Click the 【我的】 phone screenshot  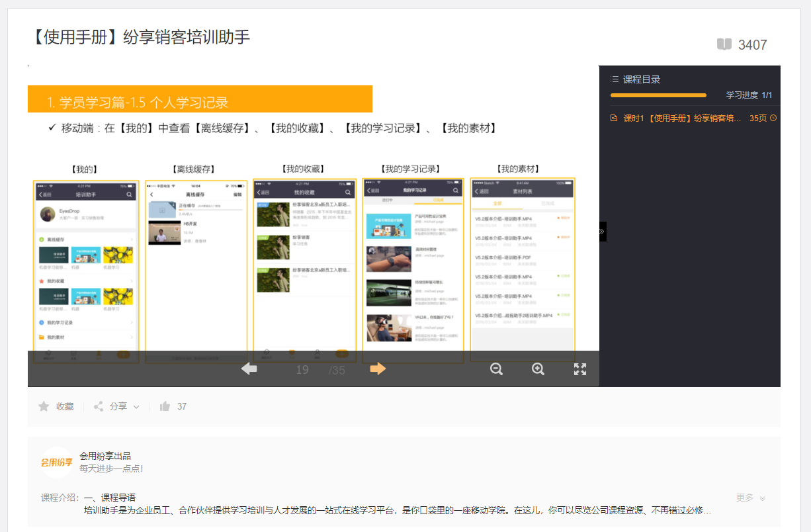[87, 271]
